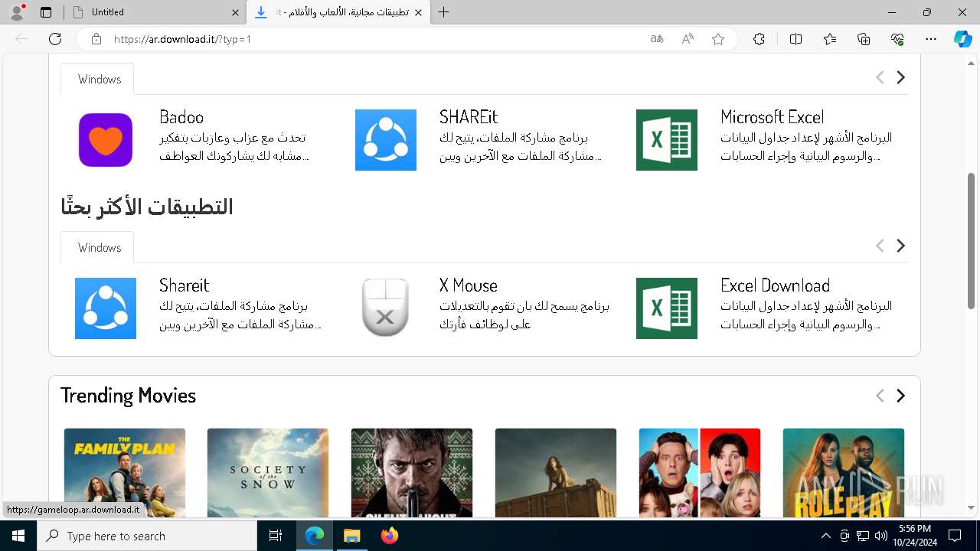Open the Silent Night movie poster
Image resolution: width=980 pixels, height=551 pixels.
[412, 473]
